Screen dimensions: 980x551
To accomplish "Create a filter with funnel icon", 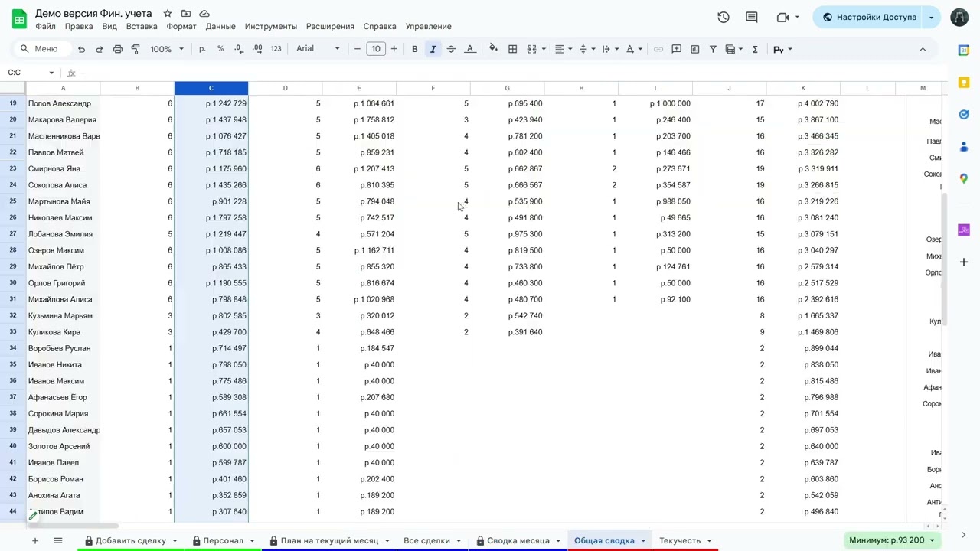I will pos(713,49).
